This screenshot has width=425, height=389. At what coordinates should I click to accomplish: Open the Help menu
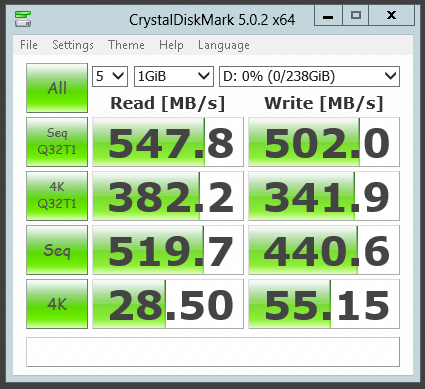coord(171,45)
